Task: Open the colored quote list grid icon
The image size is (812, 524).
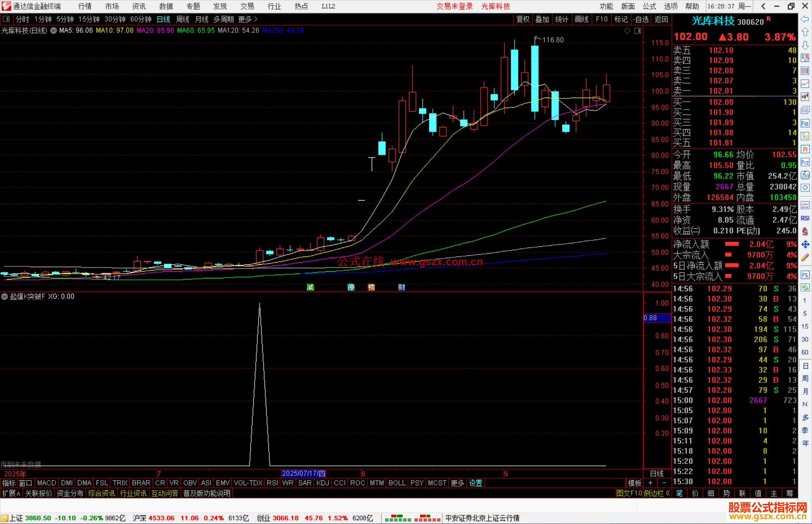Action: point(805,71)
